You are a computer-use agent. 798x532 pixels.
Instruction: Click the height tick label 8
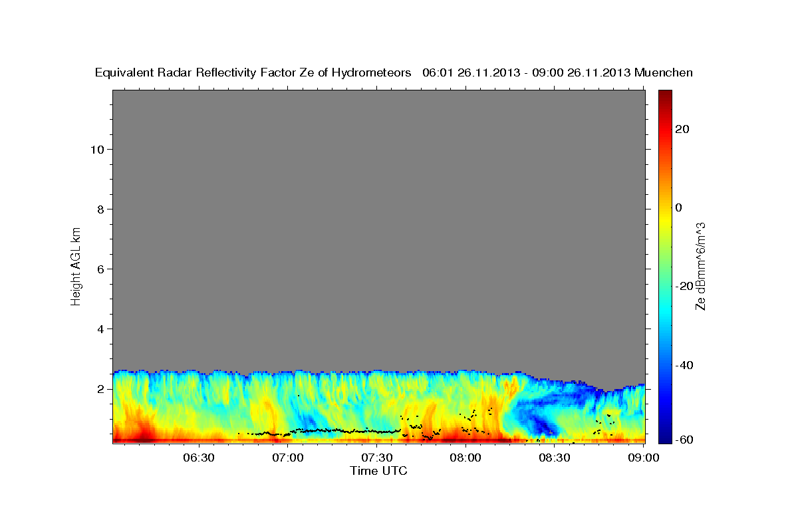99,209
